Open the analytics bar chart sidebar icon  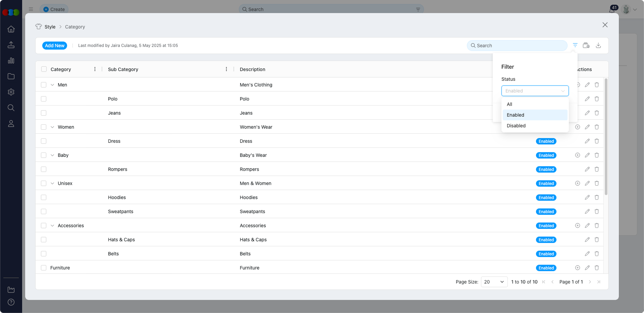[11, 61]
